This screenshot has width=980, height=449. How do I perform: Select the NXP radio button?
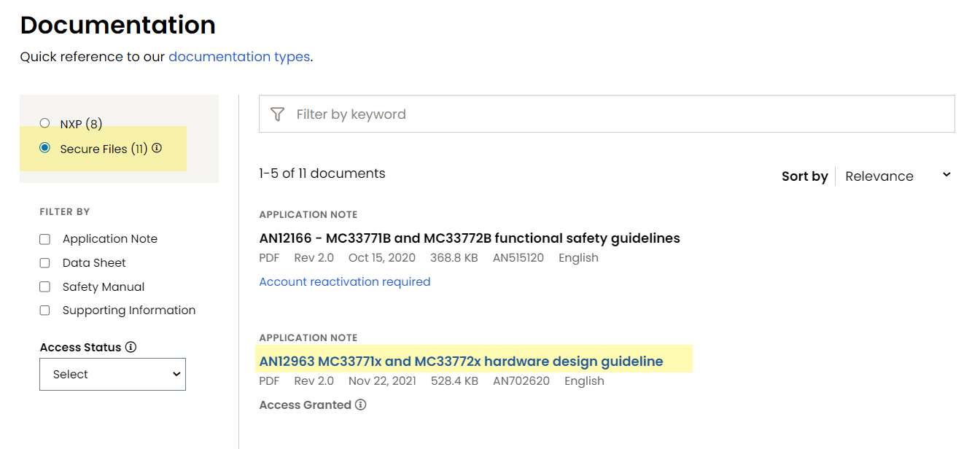45,124
